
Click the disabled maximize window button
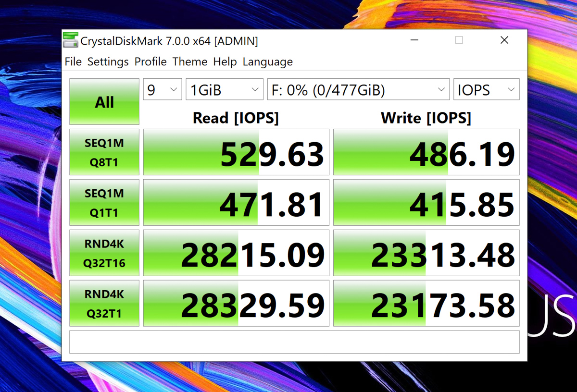click(459, 40)
